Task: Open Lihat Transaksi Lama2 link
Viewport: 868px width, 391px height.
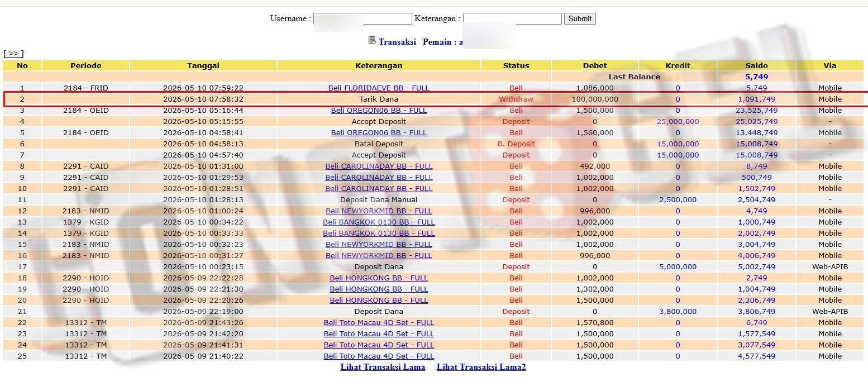Action: (x=481, y=367)
